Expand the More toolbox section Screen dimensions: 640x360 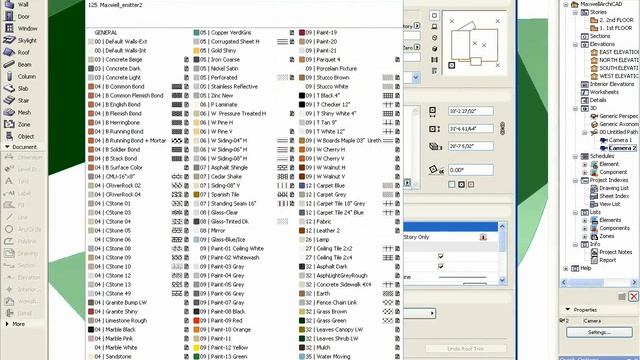pos(7,324)
